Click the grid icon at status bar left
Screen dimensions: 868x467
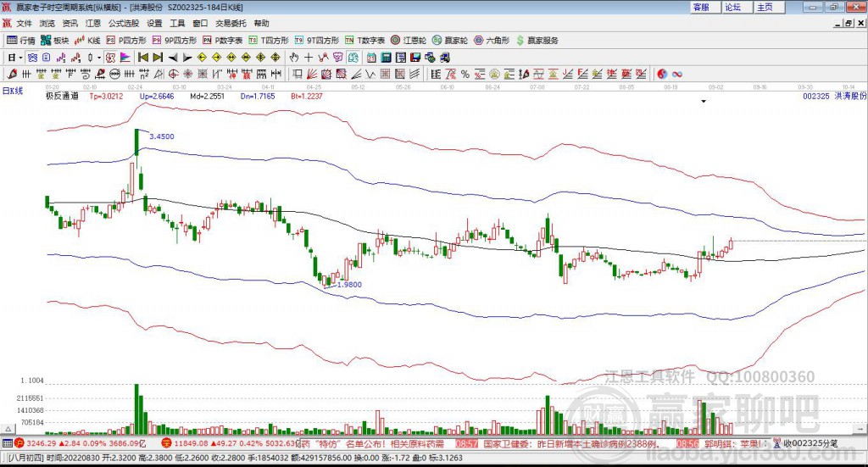coord(7,443)
